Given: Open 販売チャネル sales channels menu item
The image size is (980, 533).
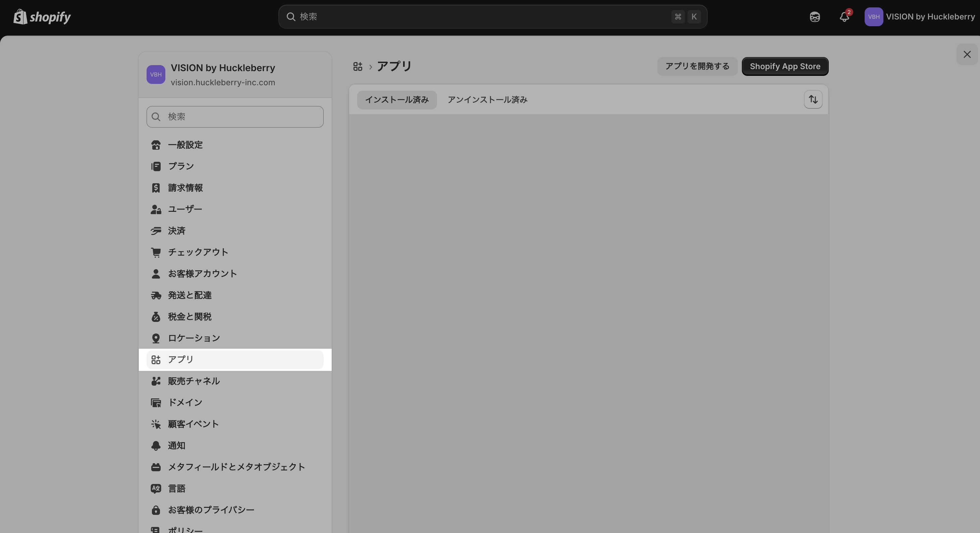Looking at the screenshot, I should (x=194, y=381).
